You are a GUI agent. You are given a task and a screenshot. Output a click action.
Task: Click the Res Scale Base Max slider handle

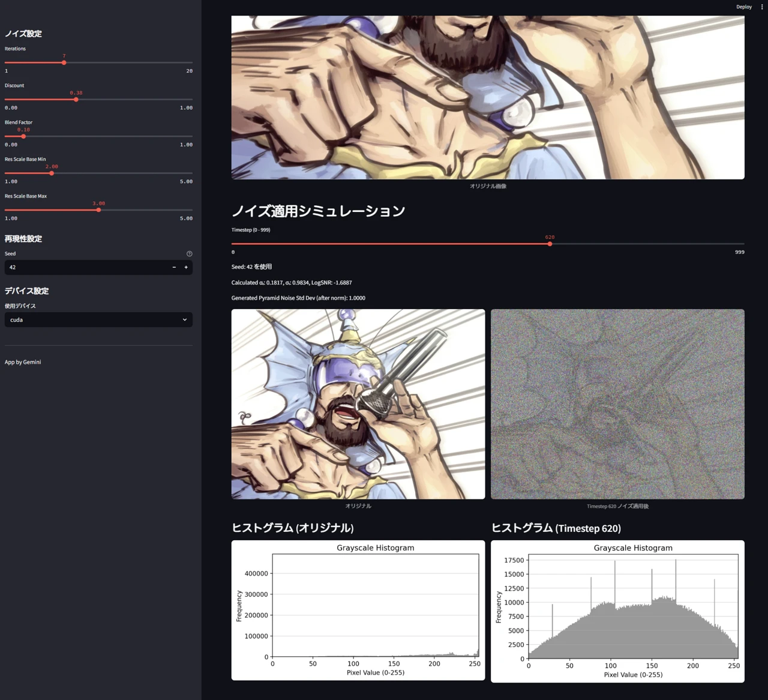[x=98, y=210]
